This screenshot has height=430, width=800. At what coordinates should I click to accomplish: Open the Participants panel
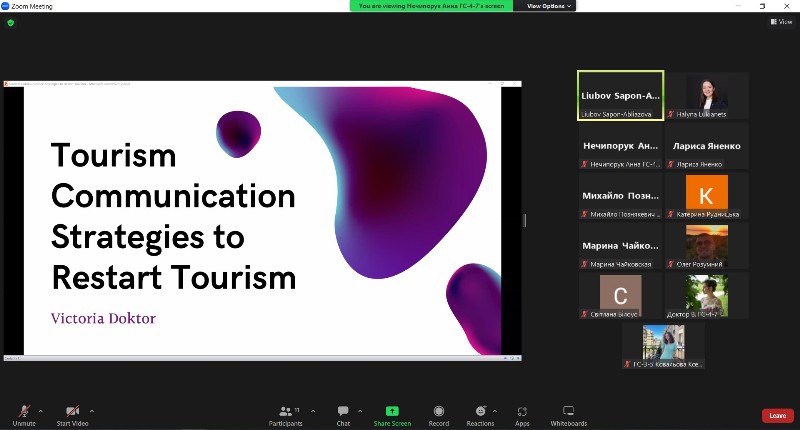pos(285,411)
